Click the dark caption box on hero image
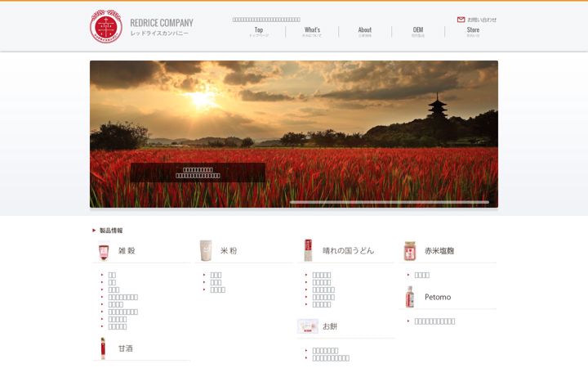 click(x=198, y=173)
